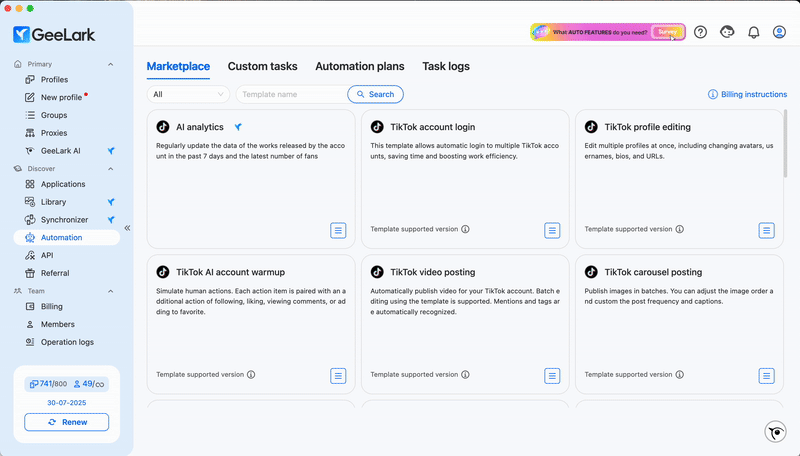Open the notifications bell icon
The image size is (800, 456).
(754, 32)
